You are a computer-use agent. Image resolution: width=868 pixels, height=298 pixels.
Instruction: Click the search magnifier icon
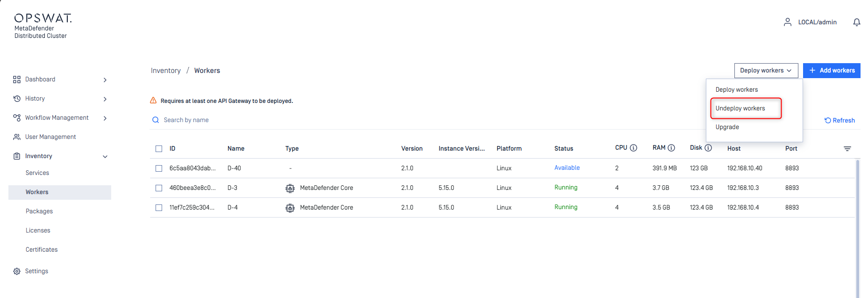coord(156,120)
